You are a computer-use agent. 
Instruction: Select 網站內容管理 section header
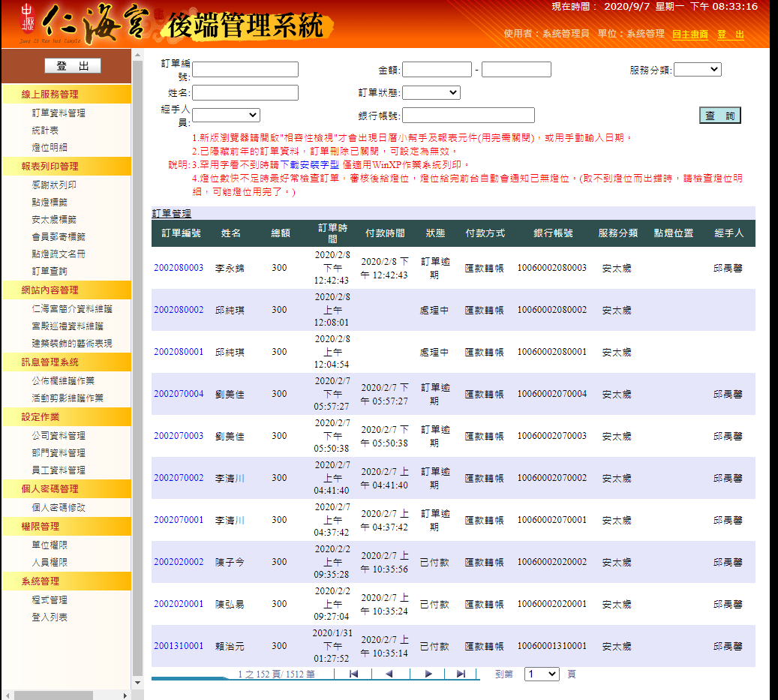point(67,290)
